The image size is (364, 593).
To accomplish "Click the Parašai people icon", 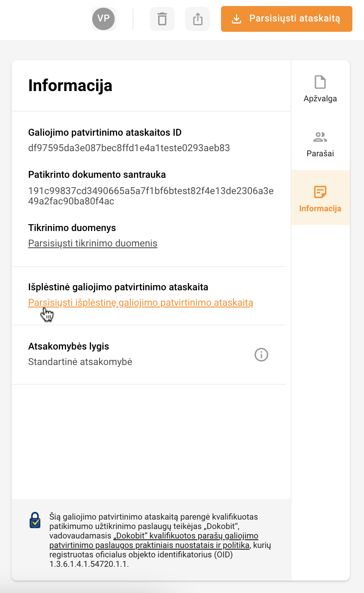I will pyautogui.click(x=320, y=137).
